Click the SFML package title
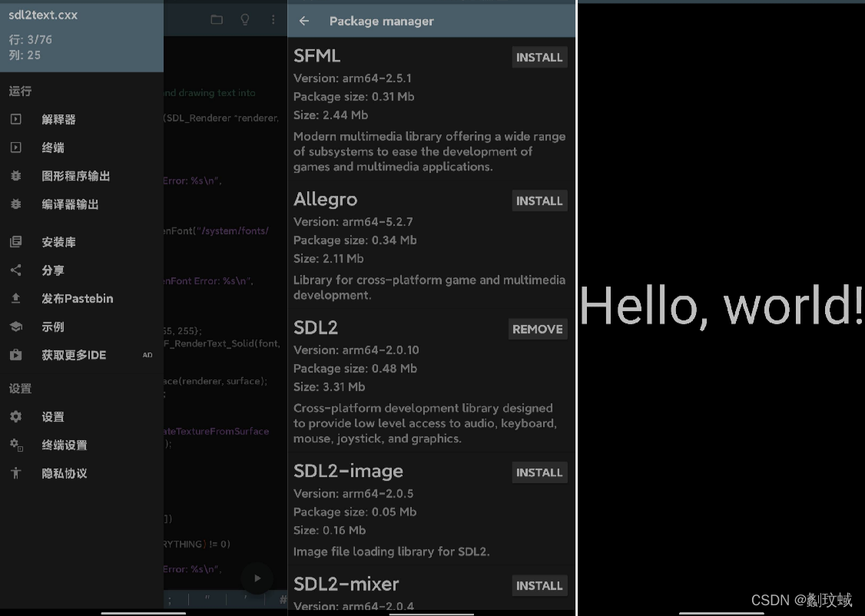 click(x=317, y=56)
